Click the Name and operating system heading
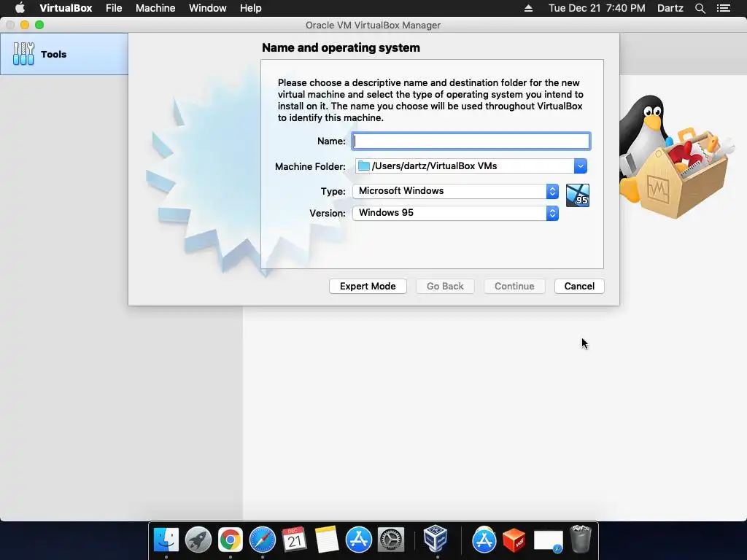Image resolution: width=747 pixels, height=560 pixels. [341, 47]
